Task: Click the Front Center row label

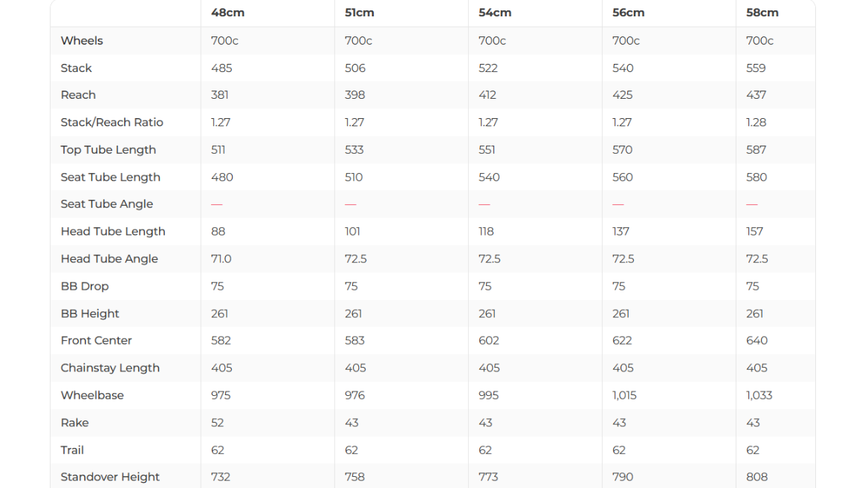Action: [x=97, y=341]
